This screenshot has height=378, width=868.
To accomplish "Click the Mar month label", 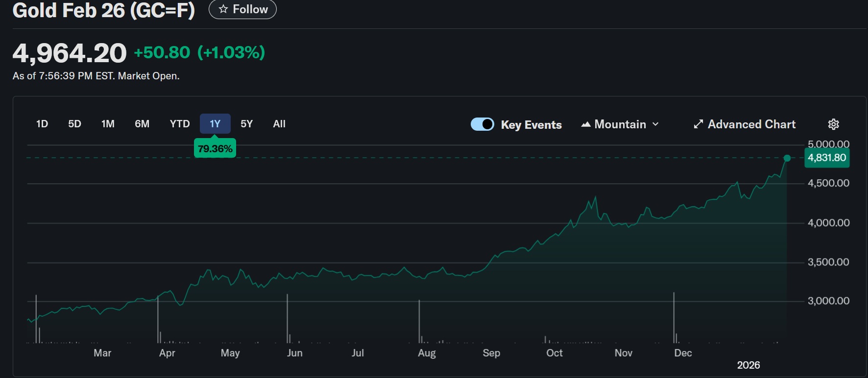I will tap(102, 353).
